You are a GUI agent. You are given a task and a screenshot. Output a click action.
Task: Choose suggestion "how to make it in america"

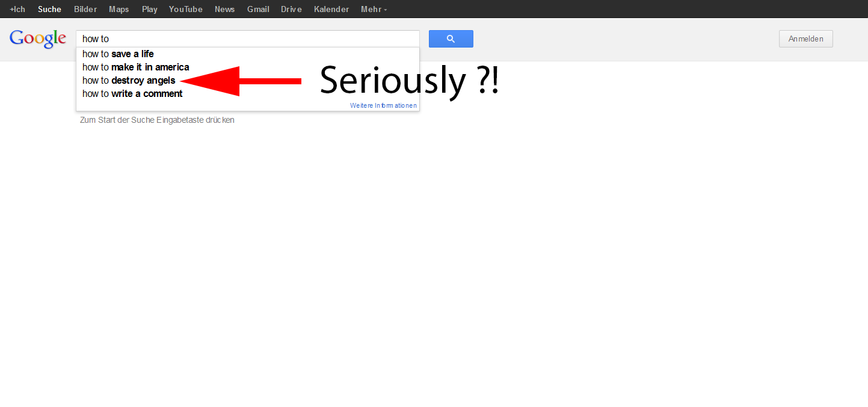point(248,67)
